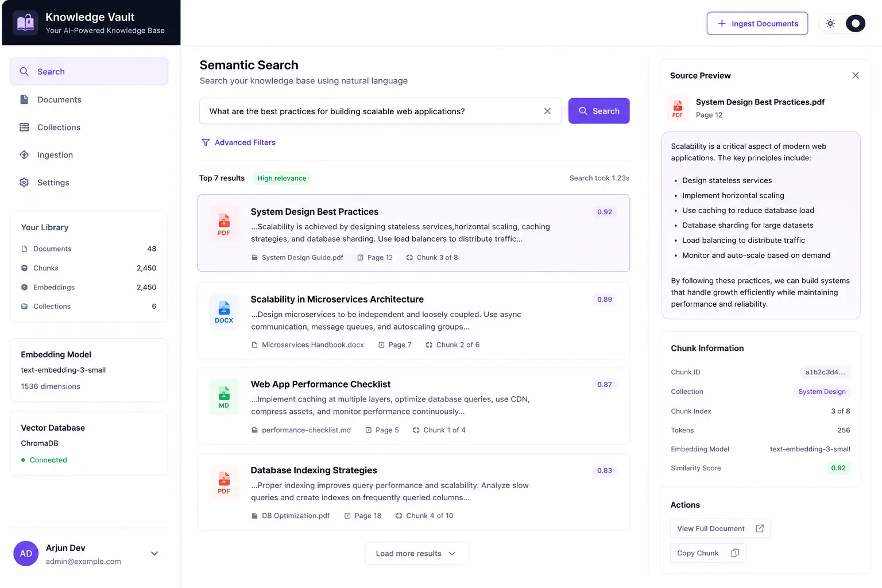Click the Knowledge Vault book logo
Screen dimensions: 882x588
click(25, 23)
